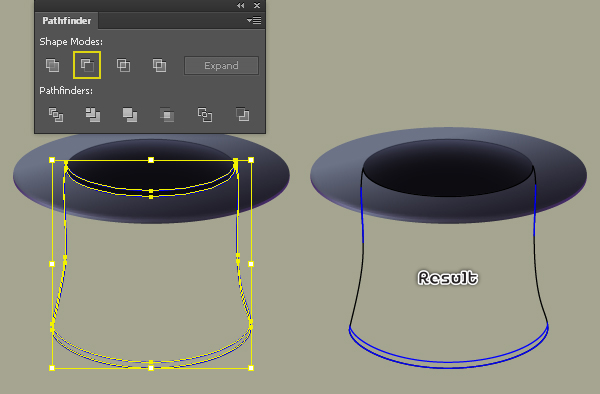
Task: Click the Intersect shape mode icon
Action: (123, 65)
